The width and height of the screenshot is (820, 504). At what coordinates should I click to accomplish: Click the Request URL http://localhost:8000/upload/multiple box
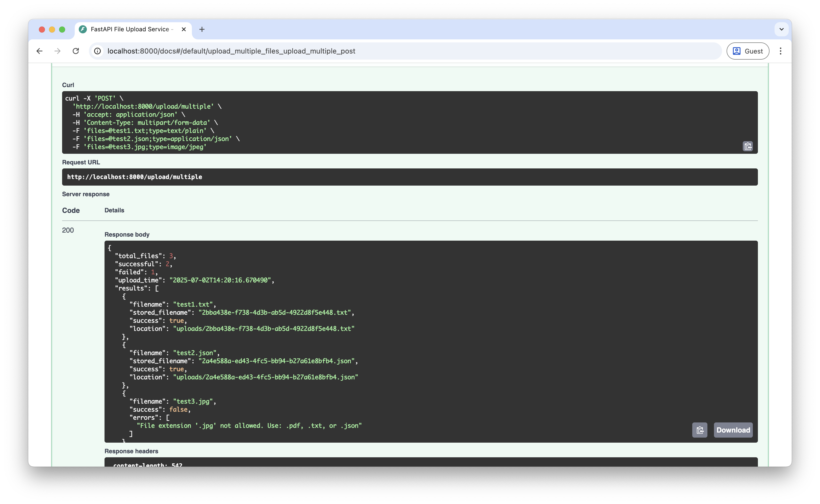[x=409, y=177]
